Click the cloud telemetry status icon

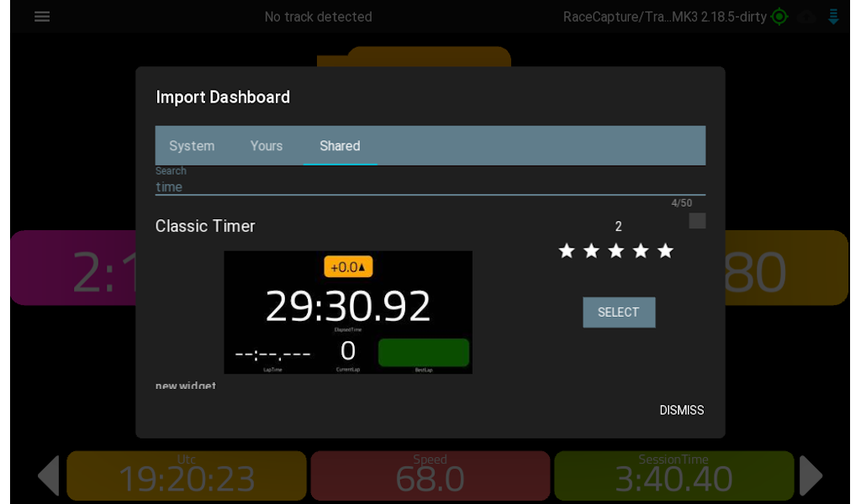coord(806,17)
